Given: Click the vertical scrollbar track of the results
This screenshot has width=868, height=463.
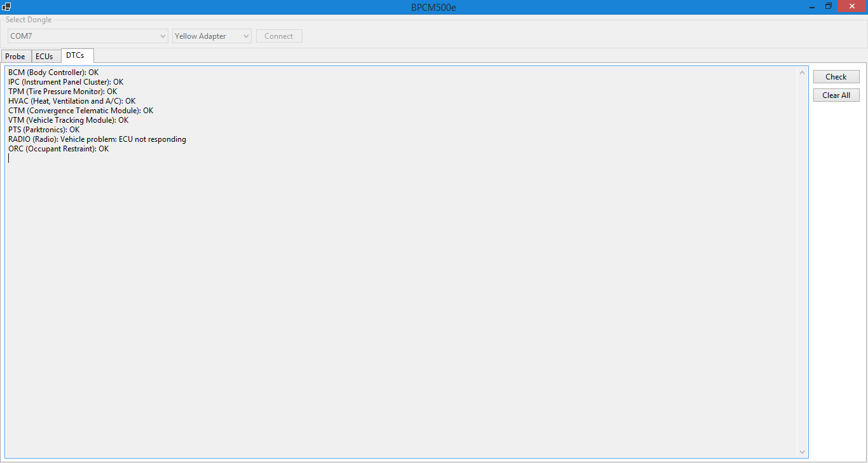Looking at the screenshot, I should coord(802,254).
